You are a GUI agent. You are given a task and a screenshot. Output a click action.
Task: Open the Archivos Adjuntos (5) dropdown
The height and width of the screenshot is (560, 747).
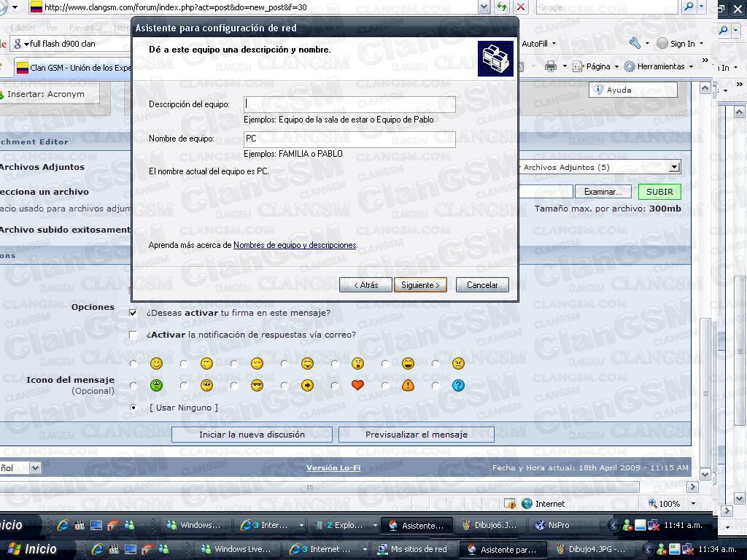(673, 167)
